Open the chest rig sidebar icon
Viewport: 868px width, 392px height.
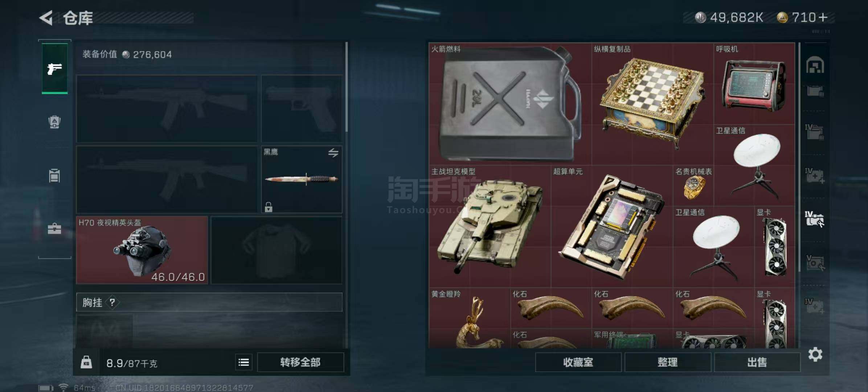[54, 176]
